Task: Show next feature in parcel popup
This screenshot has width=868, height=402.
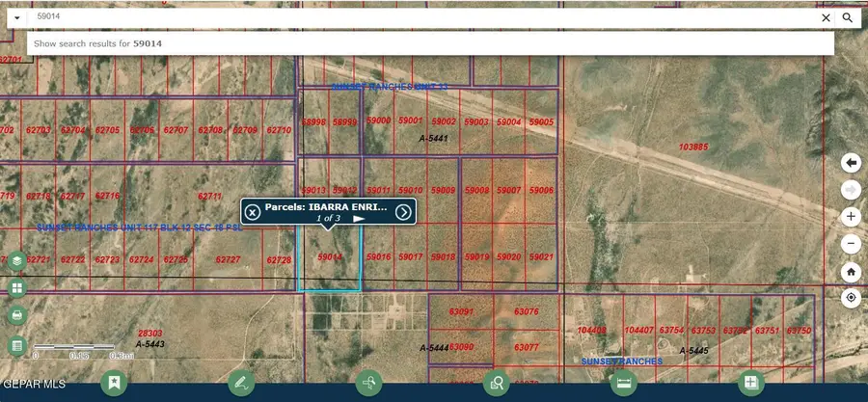Action: tap(403, 212)
